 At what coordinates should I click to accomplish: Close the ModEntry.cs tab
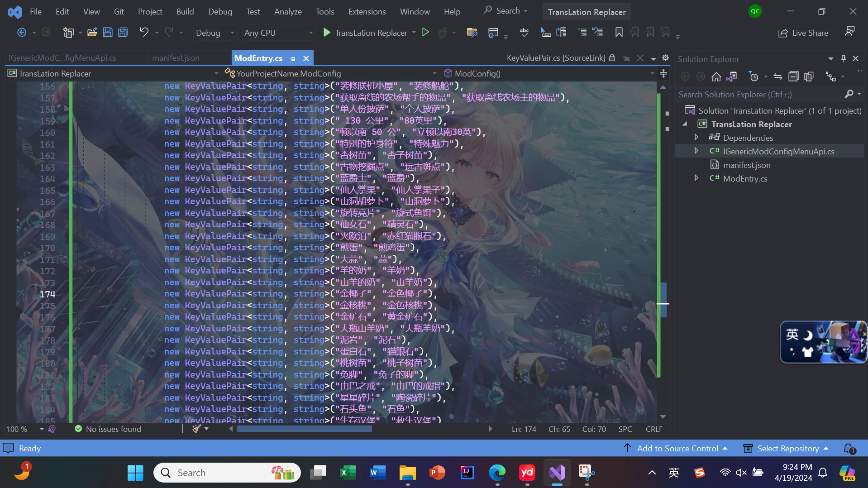point(306,58)
